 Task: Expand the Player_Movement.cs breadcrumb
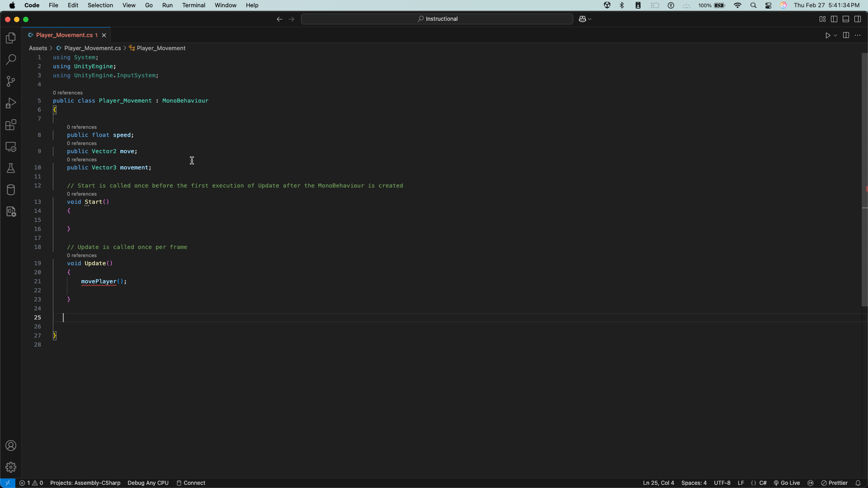pyautogui.click(x=89, y=48)
